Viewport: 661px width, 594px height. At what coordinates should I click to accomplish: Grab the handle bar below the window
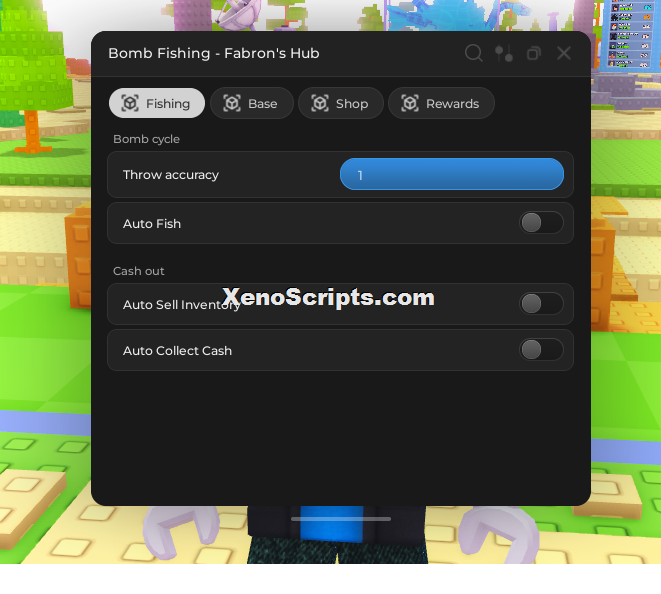click(341, 519)
